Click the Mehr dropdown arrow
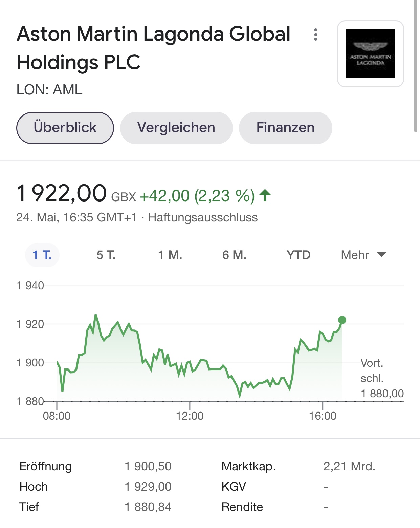 pyautogui.click(x=382, y=255)
